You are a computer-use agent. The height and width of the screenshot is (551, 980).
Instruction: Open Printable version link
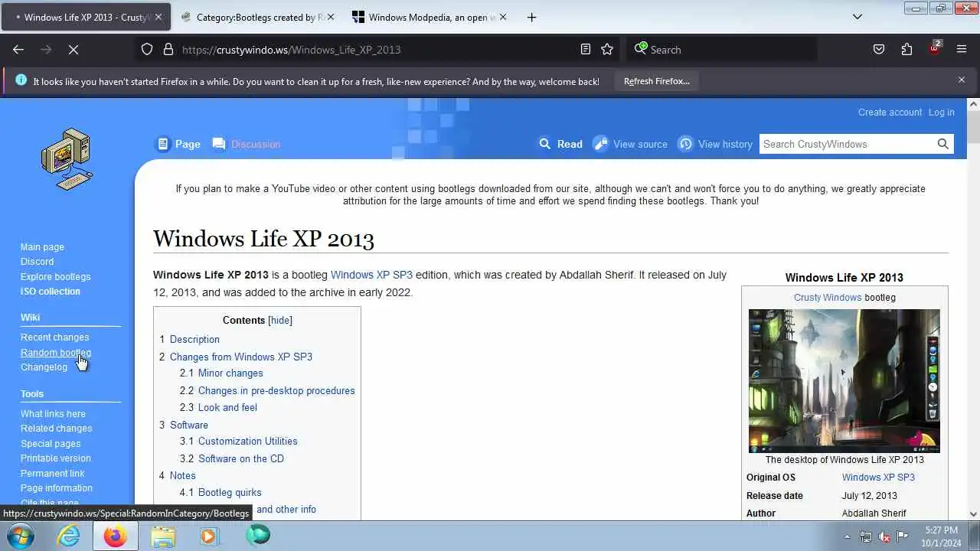pyautogui.click(x=55, y=458)
